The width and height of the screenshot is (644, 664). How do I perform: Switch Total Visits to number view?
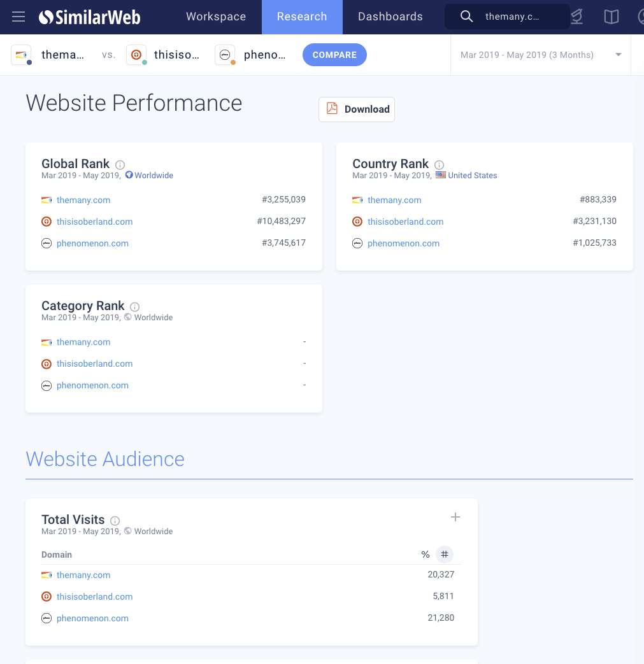pos(445,555)
